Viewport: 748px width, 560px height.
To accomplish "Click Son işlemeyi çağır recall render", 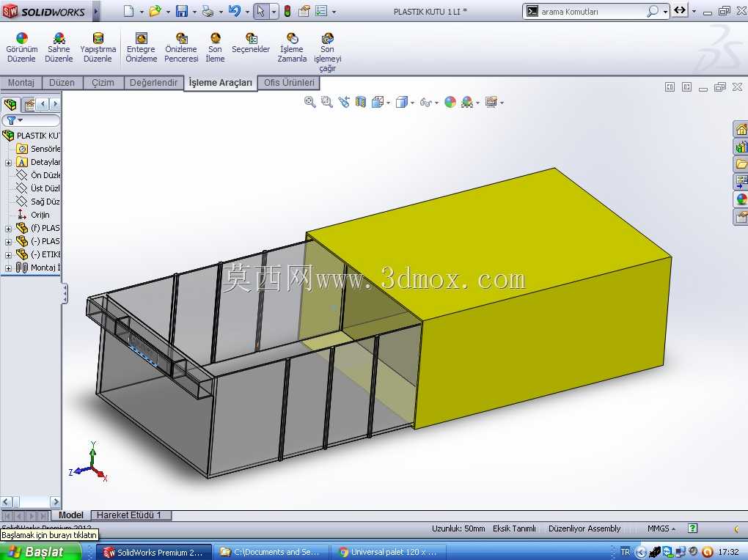I will [327, 52].
